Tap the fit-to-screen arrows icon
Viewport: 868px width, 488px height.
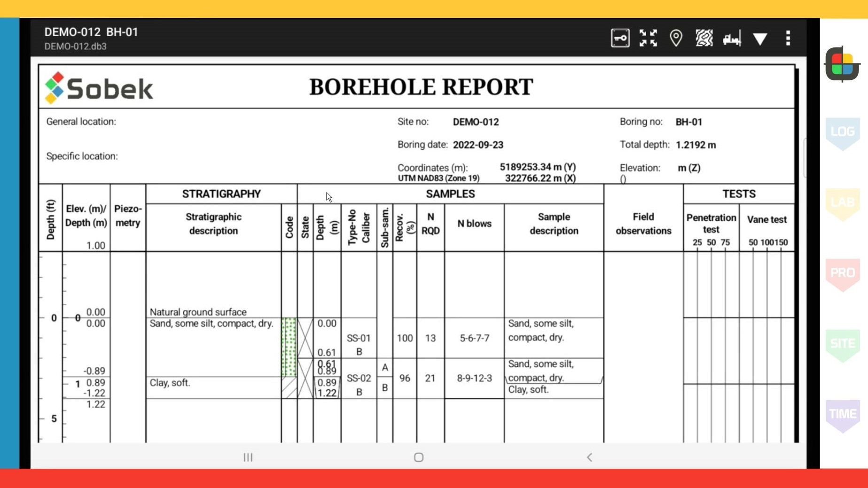click(648, 38)
